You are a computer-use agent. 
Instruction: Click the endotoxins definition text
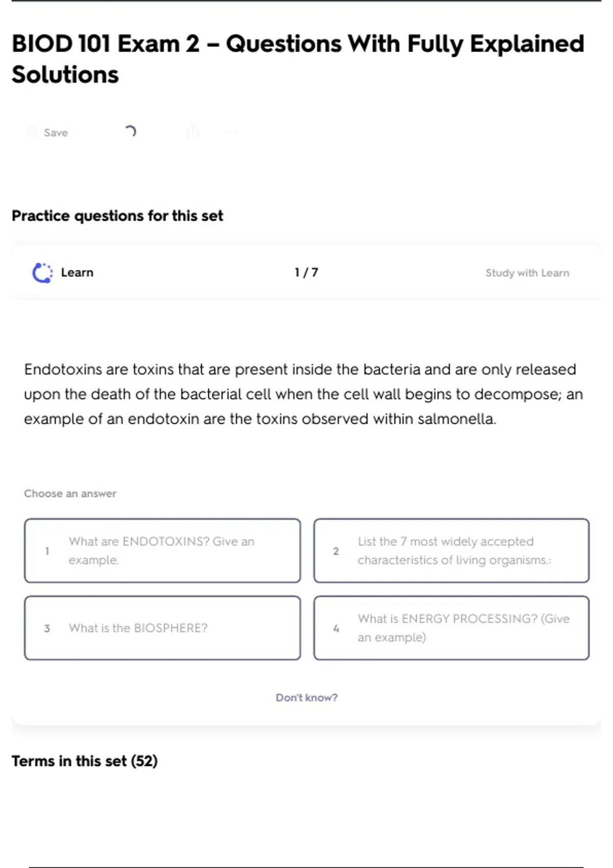coord(303,394)
